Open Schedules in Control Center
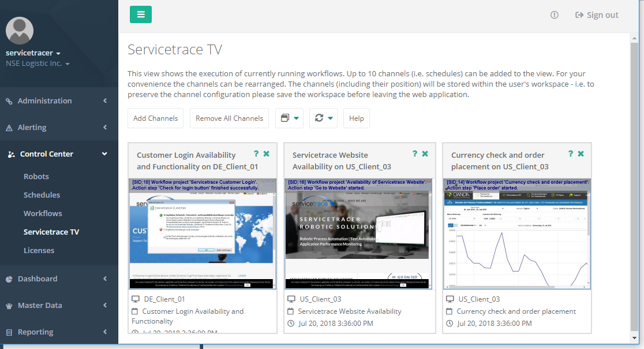The height and width of the screenshot is (349, 644). (x=42, y=195)
